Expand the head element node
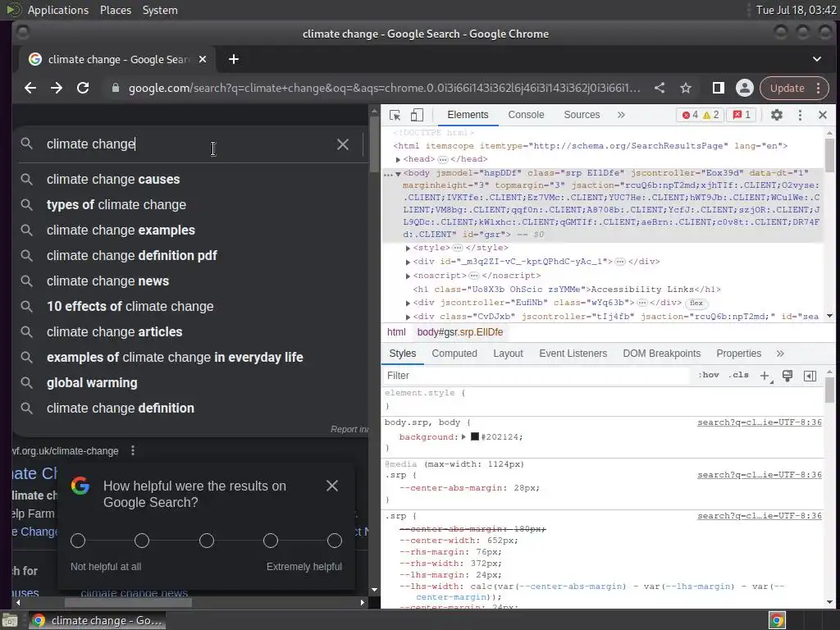Screen dimensions: 840x630 click(x=398, y=160)
